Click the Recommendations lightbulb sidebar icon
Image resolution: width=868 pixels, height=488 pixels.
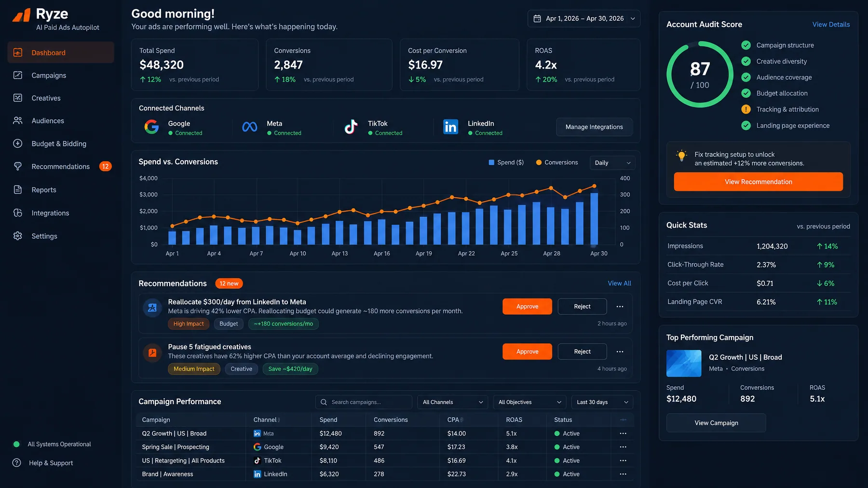tap(18, 166)
